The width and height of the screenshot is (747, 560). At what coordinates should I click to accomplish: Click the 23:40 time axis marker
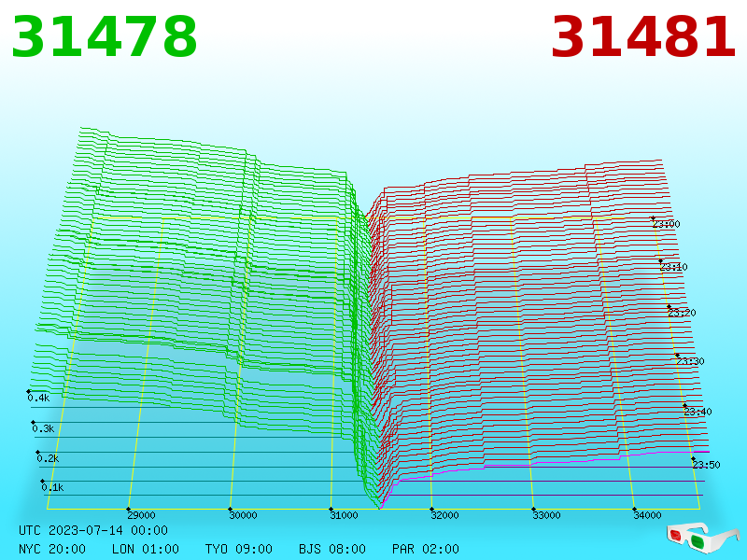point(698,412)
